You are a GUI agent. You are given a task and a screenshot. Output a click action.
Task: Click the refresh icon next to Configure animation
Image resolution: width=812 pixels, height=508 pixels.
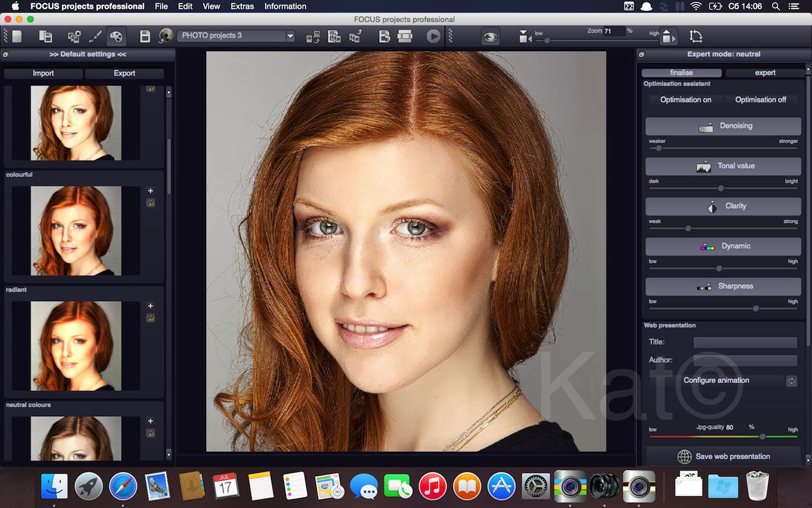coord(791,381)
